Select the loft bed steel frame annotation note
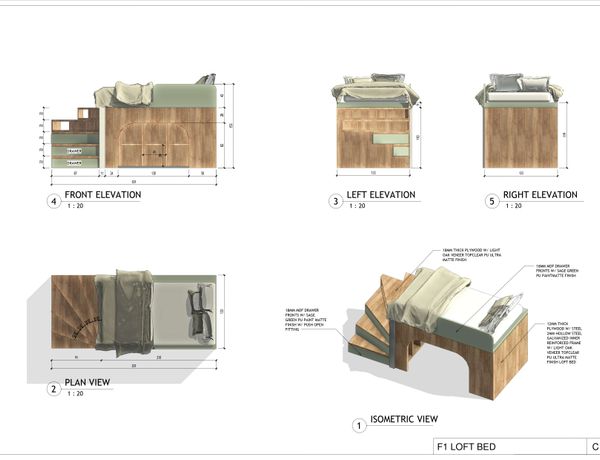Image resolution: width=600 pixels, height=460 pixels. [x=565, y=343]
